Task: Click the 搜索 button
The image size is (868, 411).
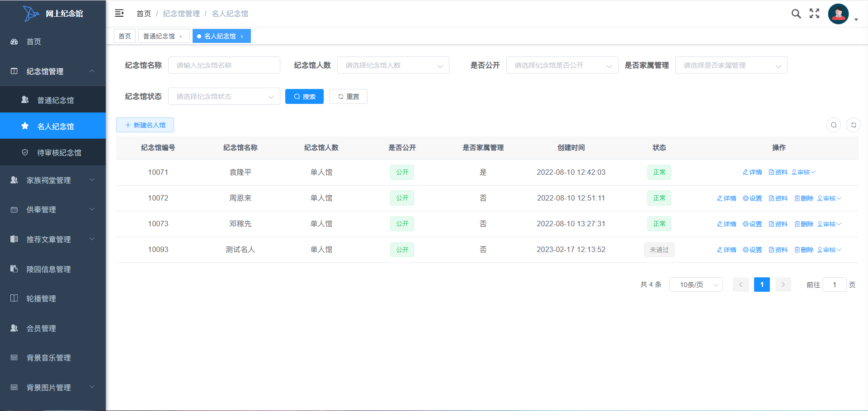Action: [304, 97]
